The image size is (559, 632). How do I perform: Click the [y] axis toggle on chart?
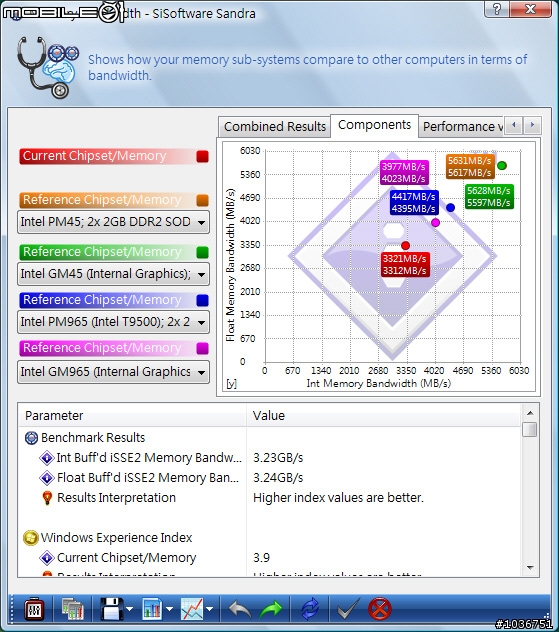coord(231,384)
